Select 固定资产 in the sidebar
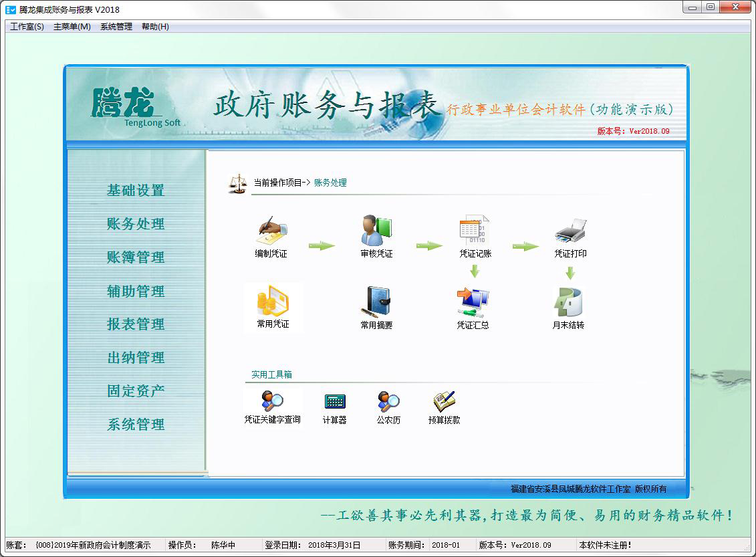756x557 pixels. [x=136, y=391]
